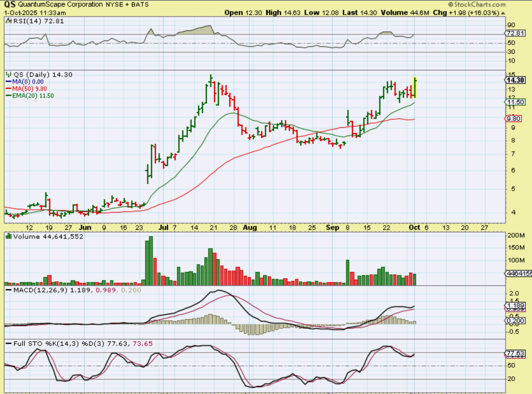532x394 pixels.
Task: Click the Jul label on date axis
Action: (163, 228)
